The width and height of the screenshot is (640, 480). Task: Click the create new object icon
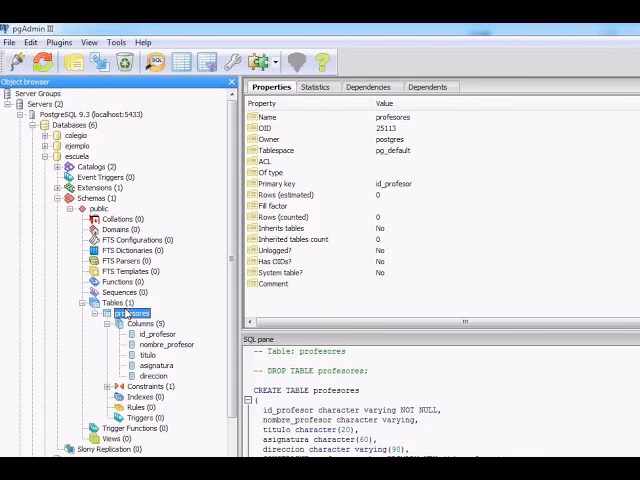coord(100,62)
